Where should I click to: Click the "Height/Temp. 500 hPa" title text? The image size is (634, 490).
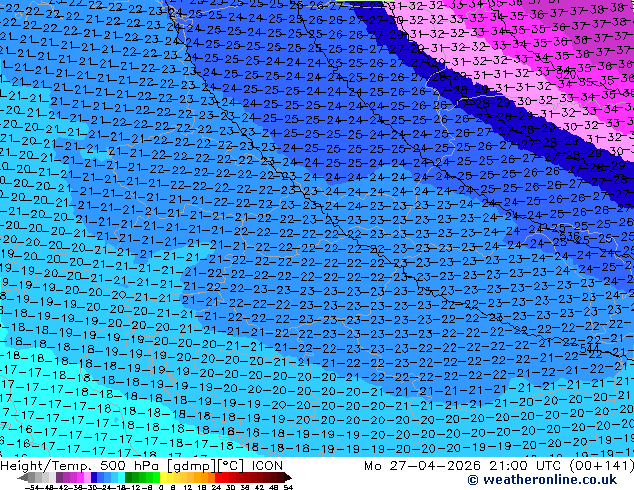tap(82, 466)
